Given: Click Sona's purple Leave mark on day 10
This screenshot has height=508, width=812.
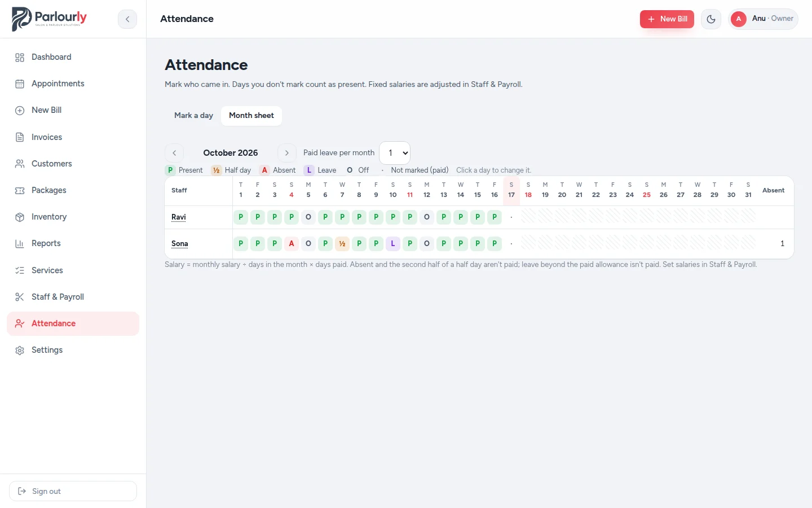Looking at the screenshot, I should 393,244.
